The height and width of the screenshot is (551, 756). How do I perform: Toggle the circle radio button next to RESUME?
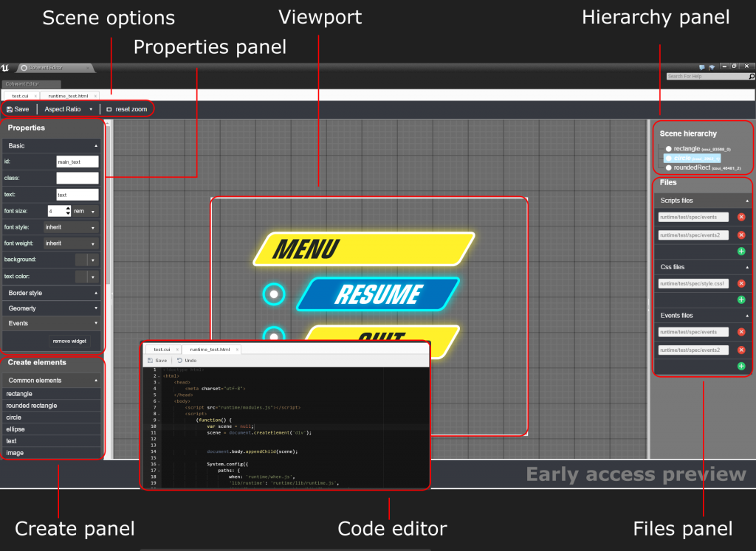pyautogui.click(x=274, y=294)
